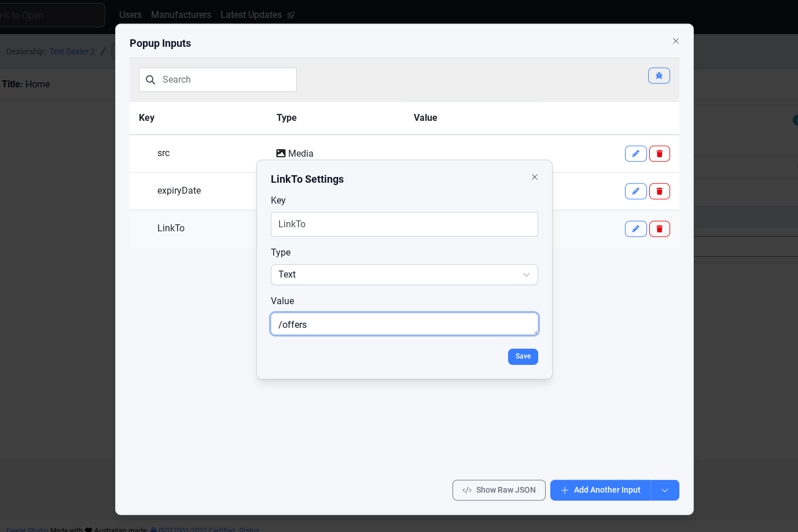
Task: Click Add Another Input button
Action: (600, 490)
